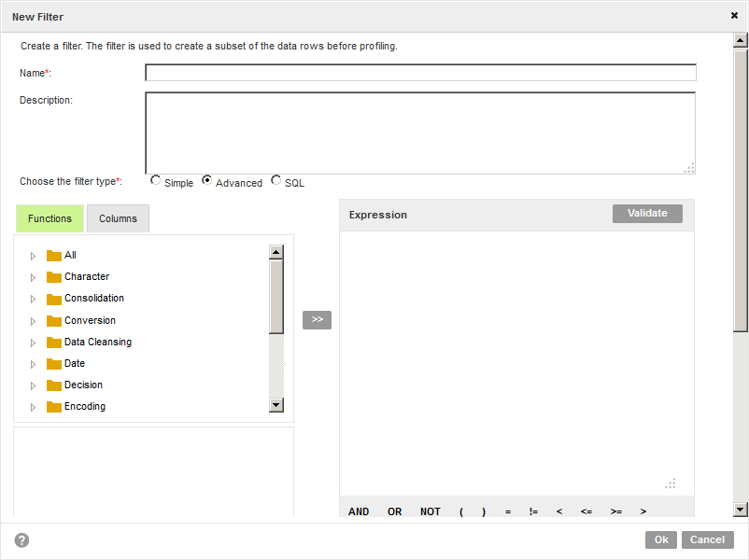This screenshot has height=560, width=749.
Task: Insert the != not-equal operator
Action: [533, 511]
